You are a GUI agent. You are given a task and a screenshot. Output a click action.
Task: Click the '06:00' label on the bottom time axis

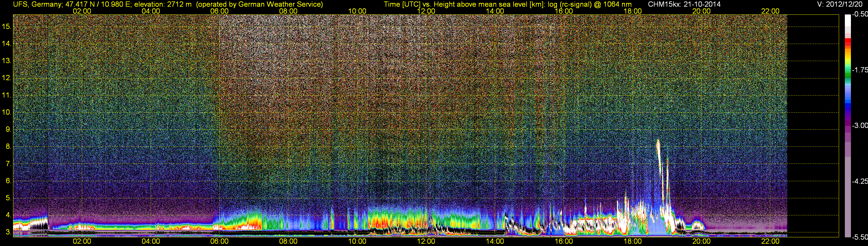(x=219, y=241)
